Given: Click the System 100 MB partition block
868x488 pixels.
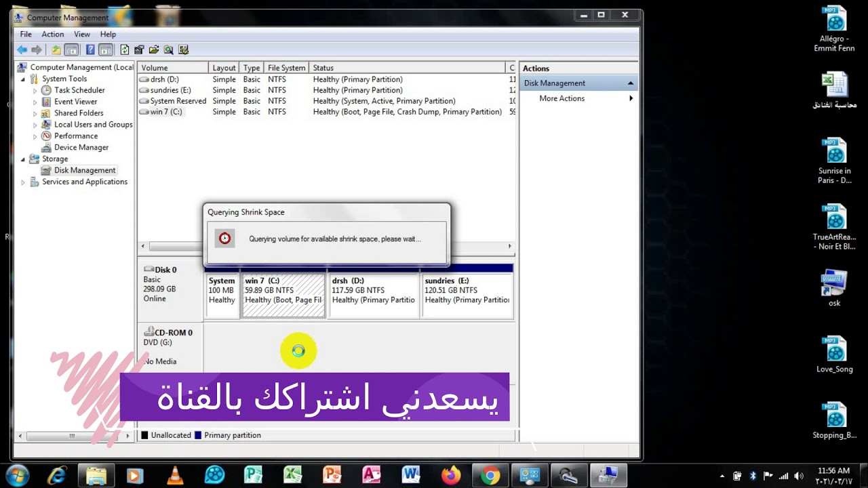Looking at the screenshot, I should 222,295.
